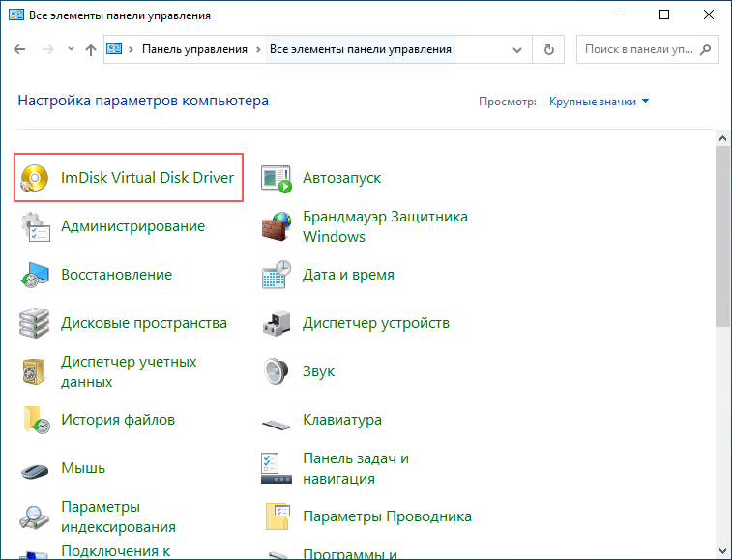Click the Панель задач и навигация icon
This screenshot has height=560, width=732.
277,468
